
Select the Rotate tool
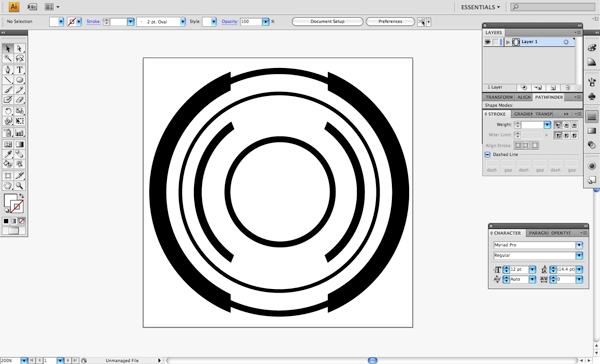pyautogui.click(x=8, y=111)
